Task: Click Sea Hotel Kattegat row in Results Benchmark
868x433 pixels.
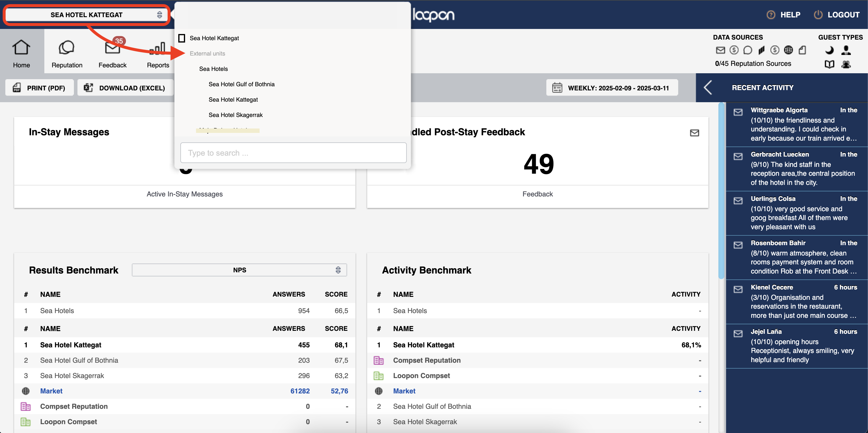Action: point(184,345)
